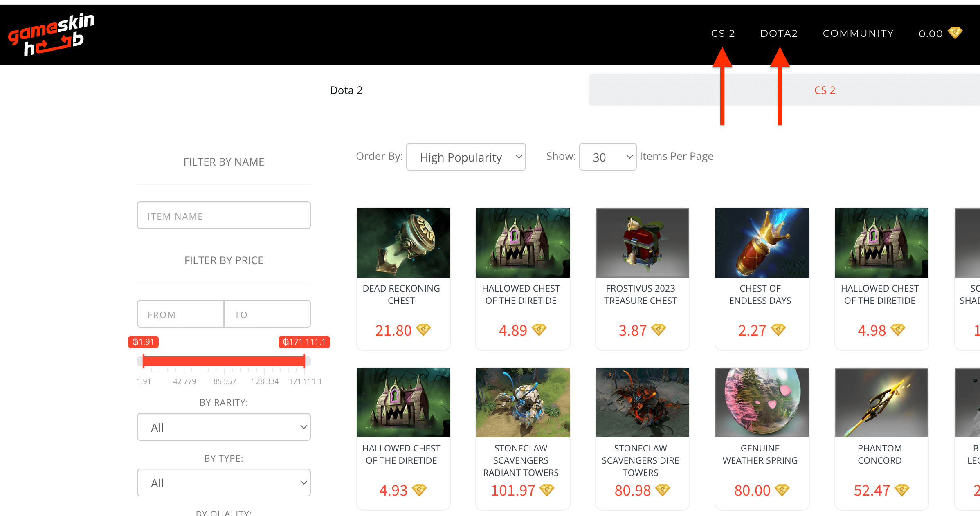Switch to the CS 2 tab

point(825,90)
